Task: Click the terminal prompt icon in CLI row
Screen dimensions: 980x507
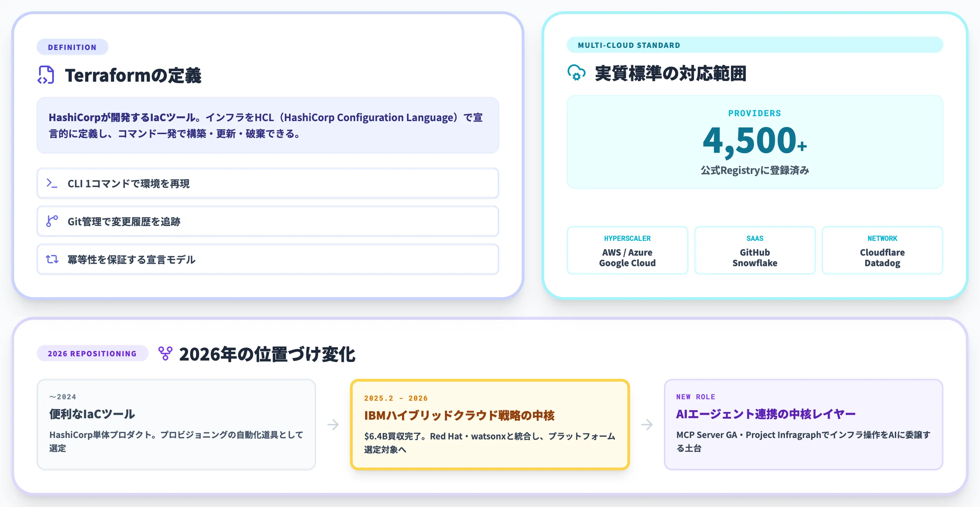Action: (52, 183)
